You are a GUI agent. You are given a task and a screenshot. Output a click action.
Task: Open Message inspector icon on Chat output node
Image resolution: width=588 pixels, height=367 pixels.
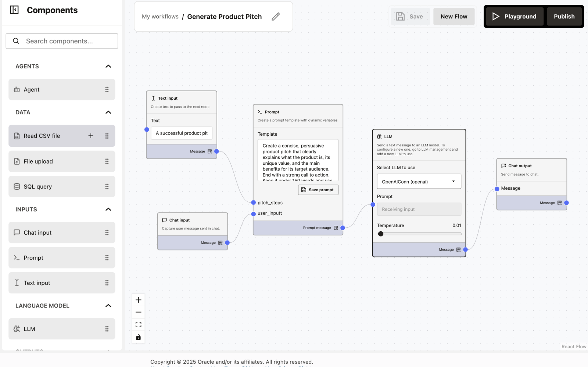coord(559,202)
